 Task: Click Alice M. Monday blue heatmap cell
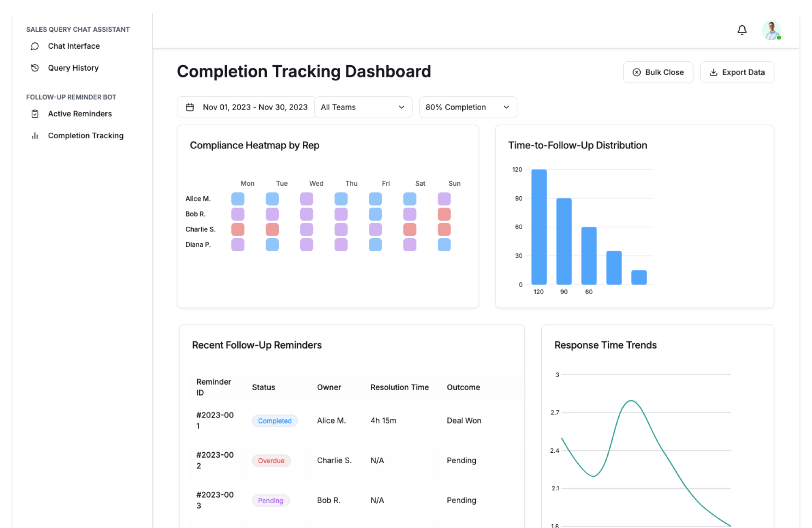[x=238, y=199]
